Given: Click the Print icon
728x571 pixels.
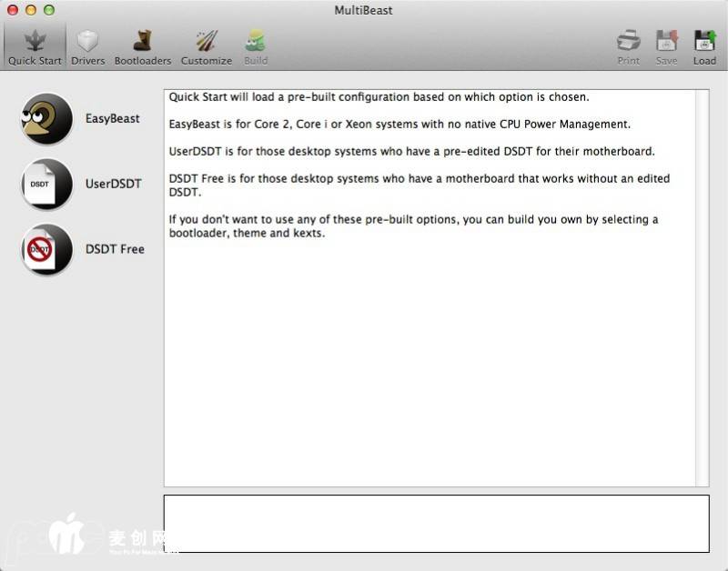Looking at the screenshot, I should (629, 45).
